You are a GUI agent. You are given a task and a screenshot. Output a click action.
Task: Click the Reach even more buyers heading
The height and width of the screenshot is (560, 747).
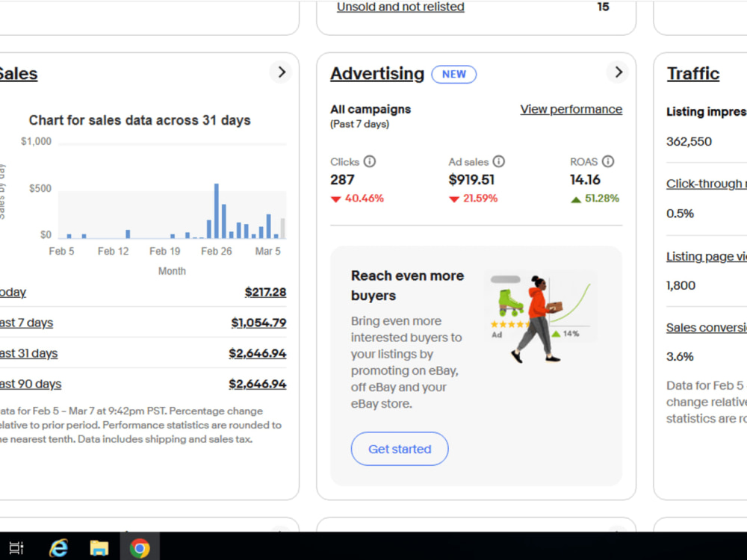(x=407, y=286)
